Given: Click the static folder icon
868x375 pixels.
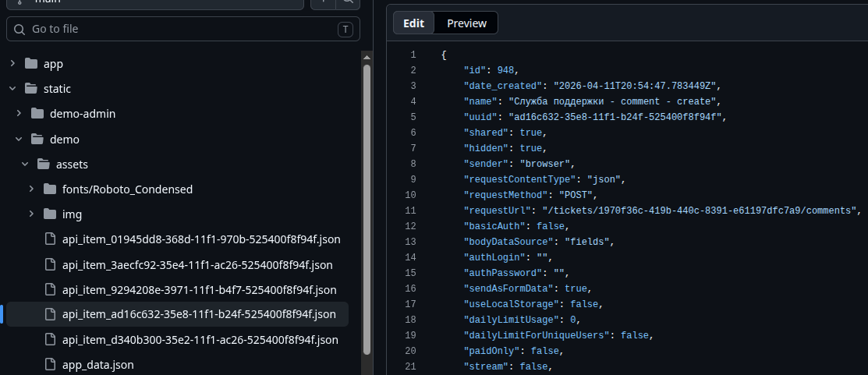Looking at the screenshot, I should [x=31, y=89].
